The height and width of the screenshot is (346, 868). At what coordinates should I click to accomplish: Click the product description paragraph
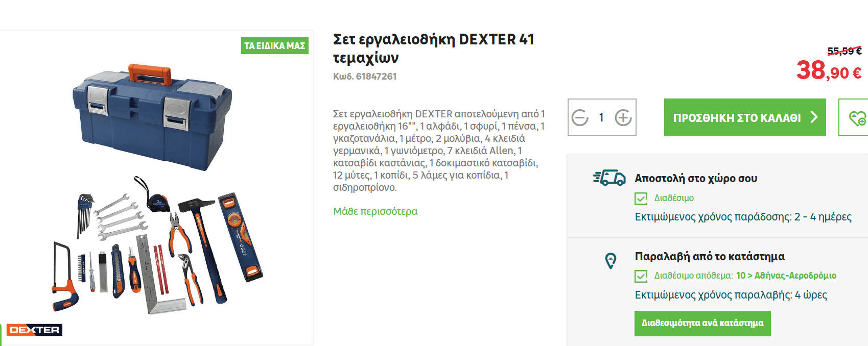(439, 151)
